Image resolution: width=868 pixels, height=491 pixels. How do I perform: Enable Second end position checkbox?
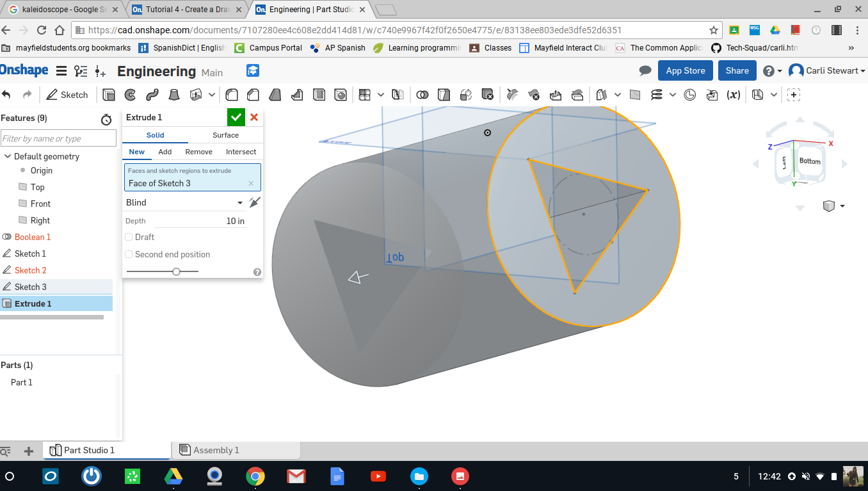click(129, 254)
